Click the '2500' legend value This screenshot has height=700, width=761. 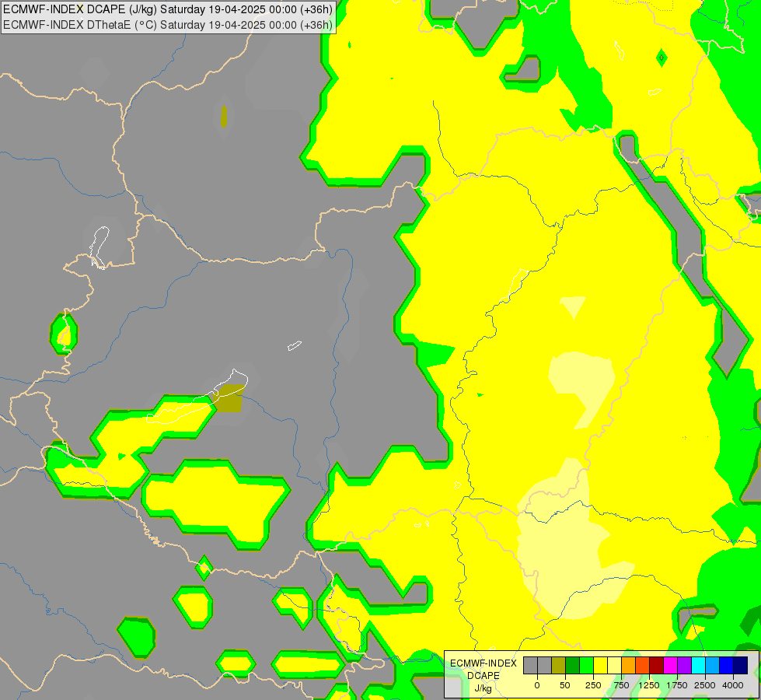(705, 685)
